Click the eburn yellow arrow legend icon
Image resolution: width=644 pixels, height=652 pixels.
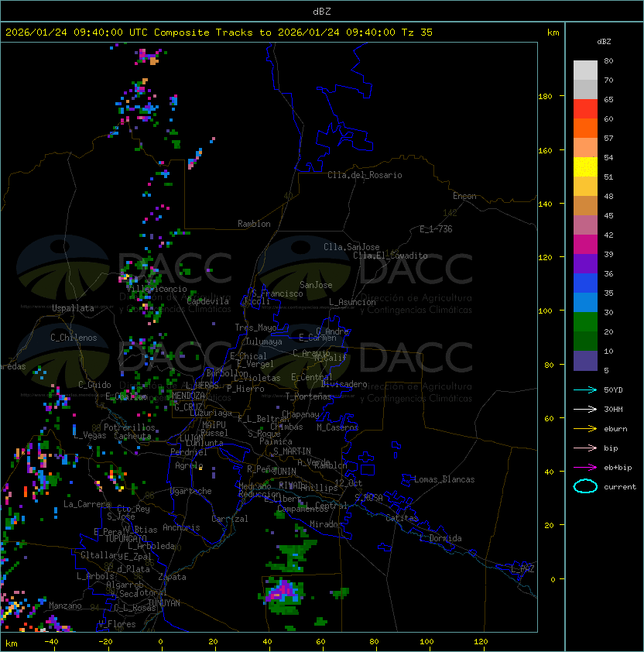pos(585,429)
